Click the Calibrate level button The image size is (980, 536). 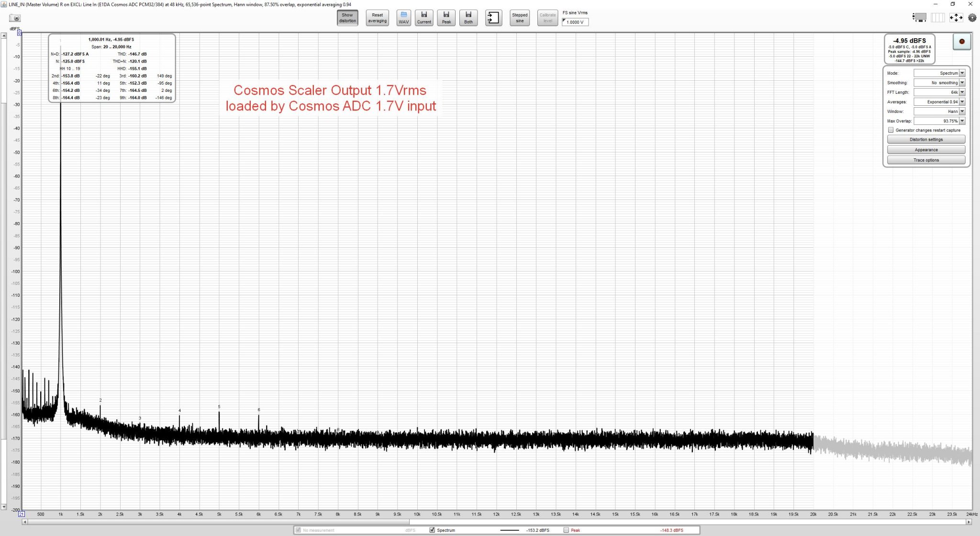coord(547,18)
